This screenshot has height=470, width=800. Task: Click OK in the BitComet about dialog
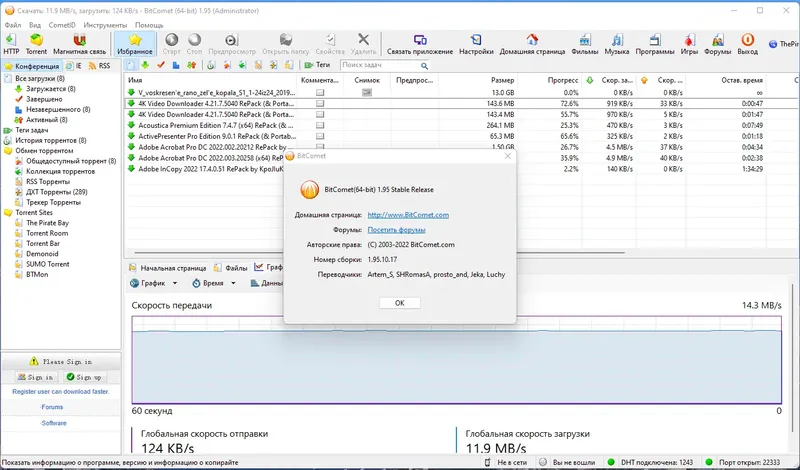point(399,303)
